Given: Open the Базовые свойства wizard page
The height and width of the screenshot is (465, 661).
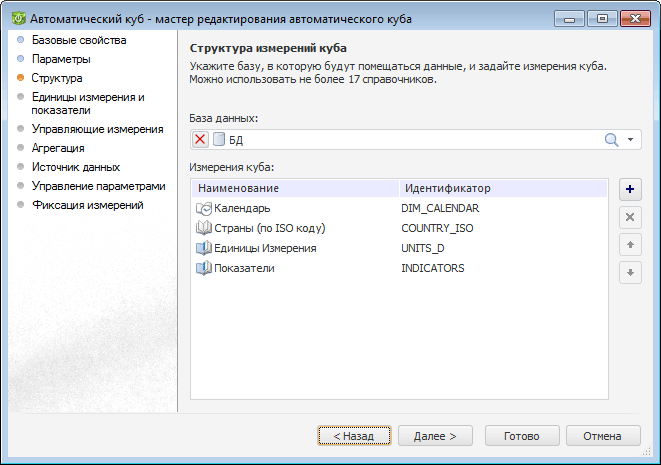Looking at the screenshot, I should pyautogui.click(x=79, y=41).
